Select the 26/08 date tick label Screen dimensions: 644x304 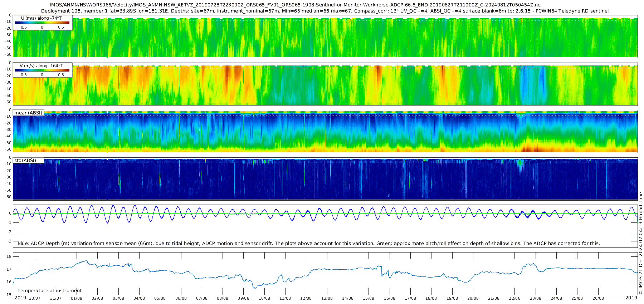(x=598, y=299)
